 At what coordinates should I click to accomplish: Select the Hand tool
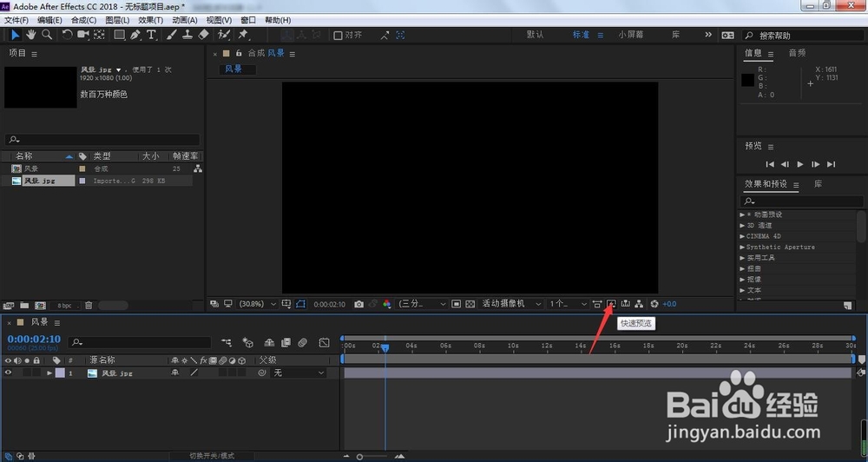click(31, 35)
